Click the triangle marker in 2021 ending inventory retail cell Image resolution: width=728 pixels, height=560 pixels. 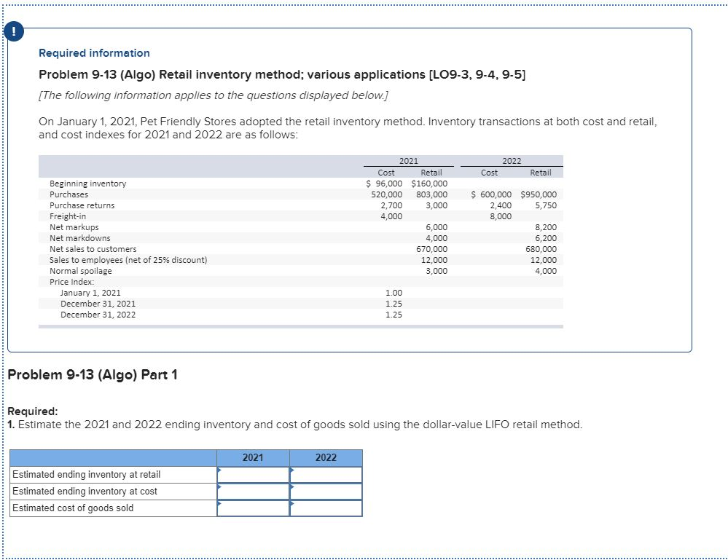click(x=219, y=470)
